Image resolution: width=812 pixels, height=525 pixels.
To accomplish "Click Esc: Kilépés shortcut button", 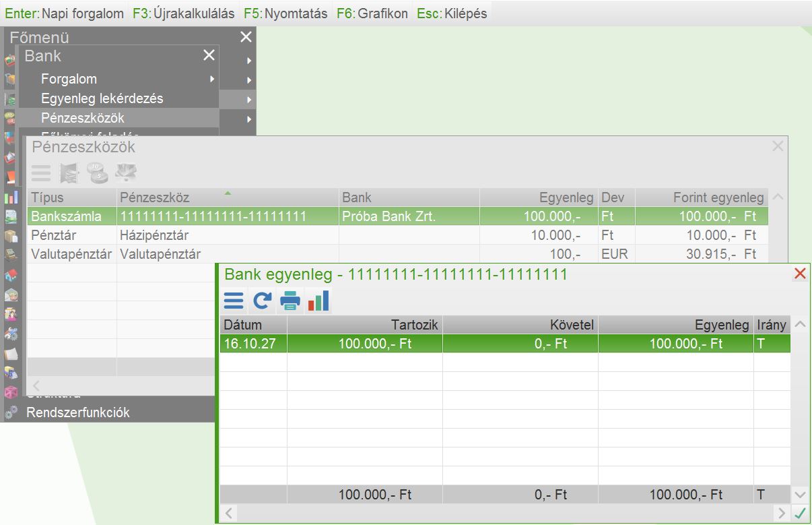I will click(x=452, y=13).
